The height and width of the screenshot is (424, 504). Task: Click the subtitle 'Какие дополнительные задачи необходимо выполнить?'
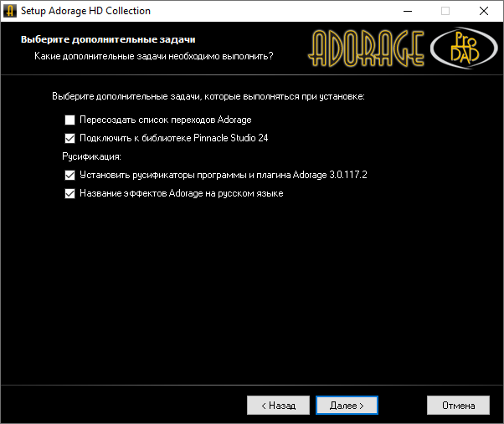pyautogui.click(x=154, y=56)
